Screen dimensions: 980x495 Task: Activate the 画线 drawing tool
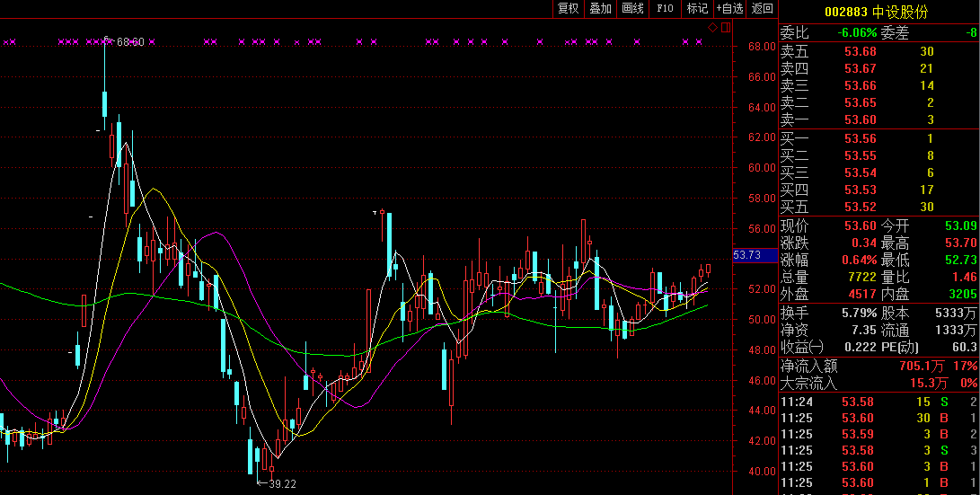[x=632, y=9]
